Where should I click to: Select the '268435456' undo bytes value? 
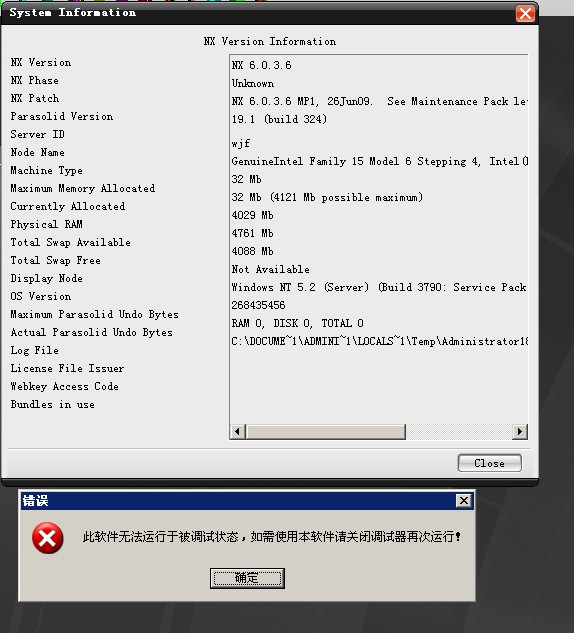(258, 305)
